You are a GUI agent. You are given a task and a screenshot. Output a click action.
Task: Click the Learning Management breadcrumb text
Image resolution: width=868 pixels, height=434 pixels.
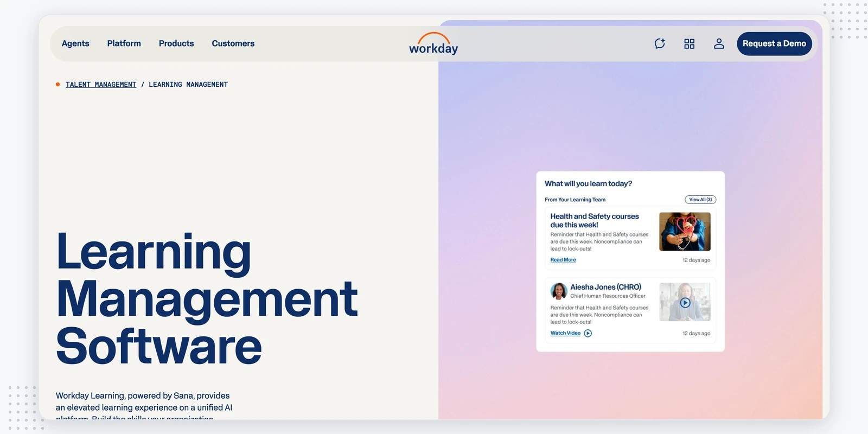pos(188,85)
